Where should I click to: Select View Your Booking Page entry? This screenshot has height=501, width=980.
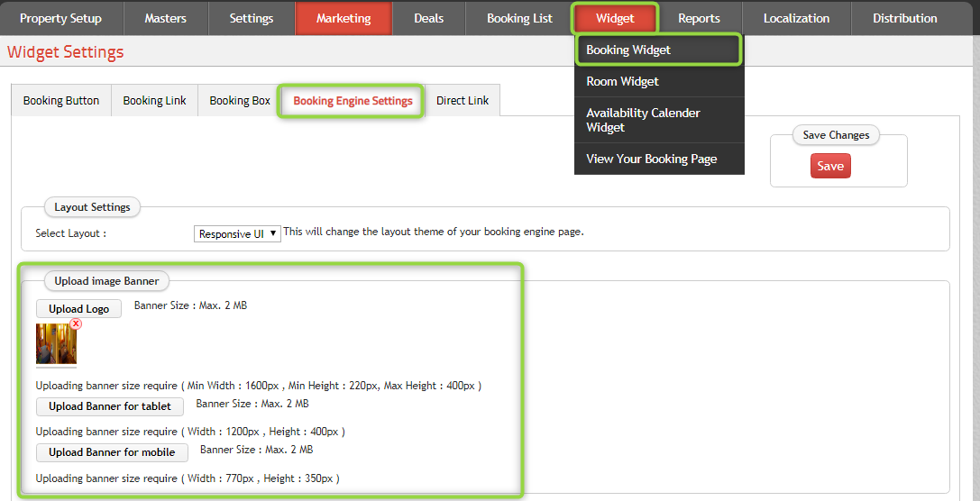click(x=659, y=159)
